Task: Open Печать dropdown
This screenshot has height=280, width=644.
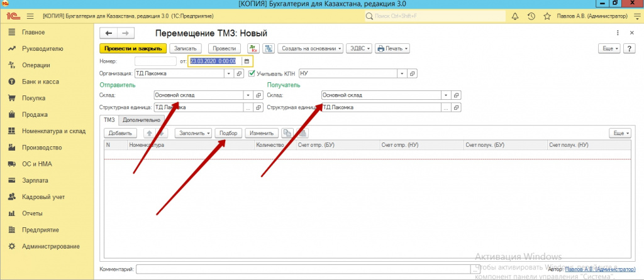Action: click(x=392, y=48)
